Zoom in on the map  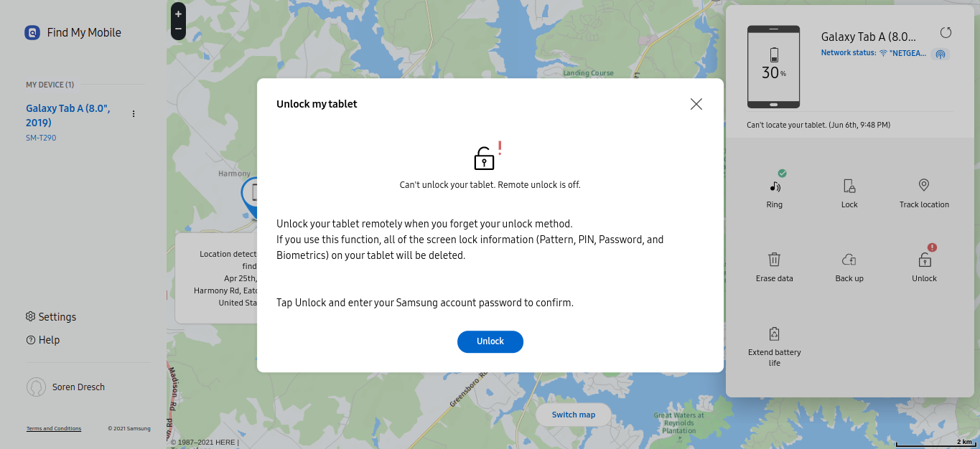[x=179, y=14]
